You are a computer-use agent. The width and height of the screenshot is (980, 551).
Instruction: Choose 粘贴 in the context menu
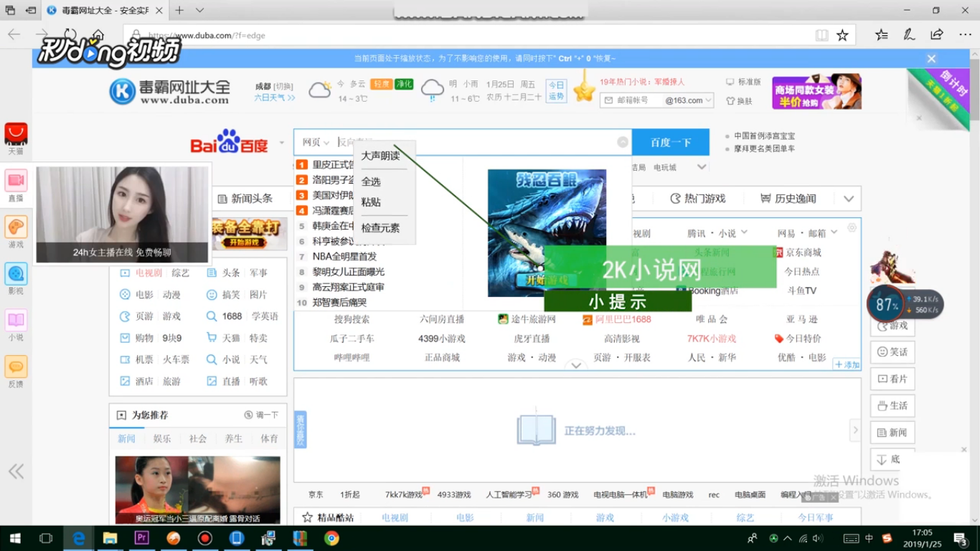[371, 202]
